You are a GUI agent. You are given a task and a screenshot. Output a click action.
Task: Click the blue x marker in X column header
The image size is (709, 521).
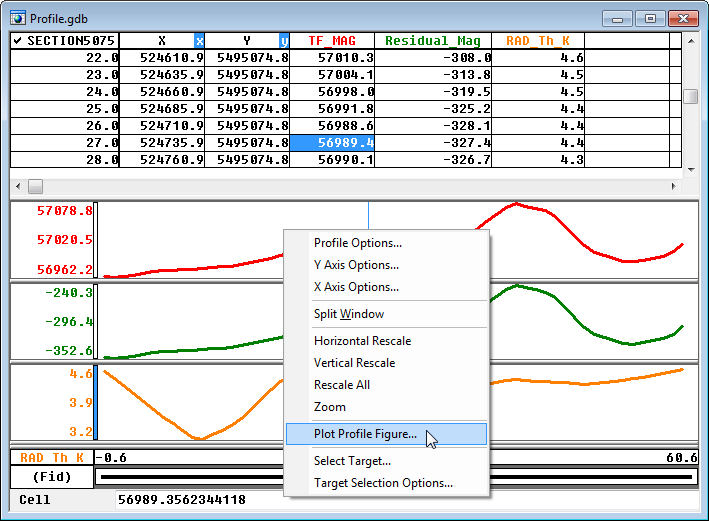[199, 41]
